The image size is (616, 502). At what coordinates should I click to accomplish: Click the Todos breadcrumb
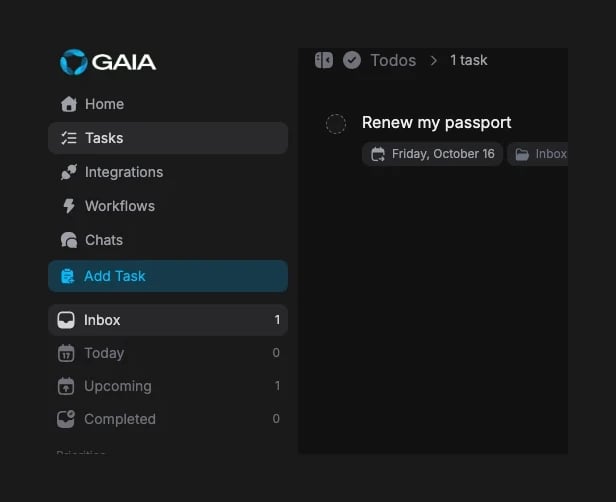393,60
